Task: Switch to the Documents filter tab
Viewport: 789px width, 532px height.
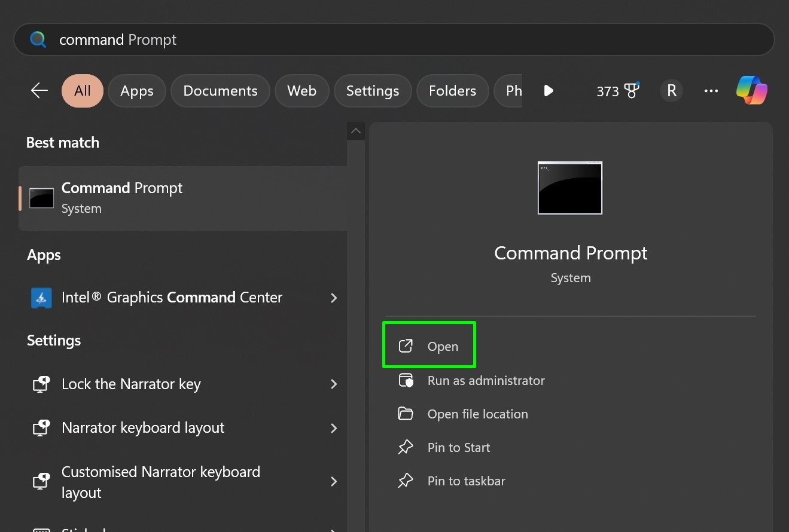Action: click(220, 91)
